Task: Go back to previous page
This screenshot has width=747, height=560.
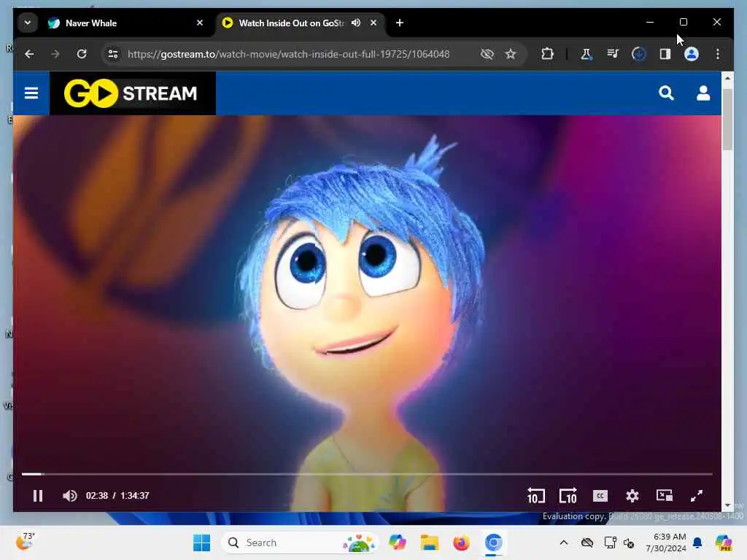Action: click(x=29, y=54)
